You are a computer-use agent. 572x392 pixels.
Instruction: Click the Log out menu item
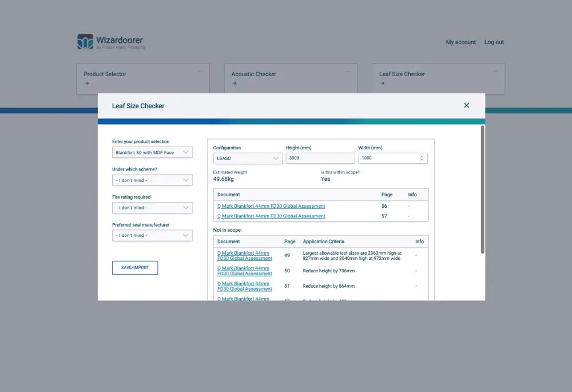[494, 42]
